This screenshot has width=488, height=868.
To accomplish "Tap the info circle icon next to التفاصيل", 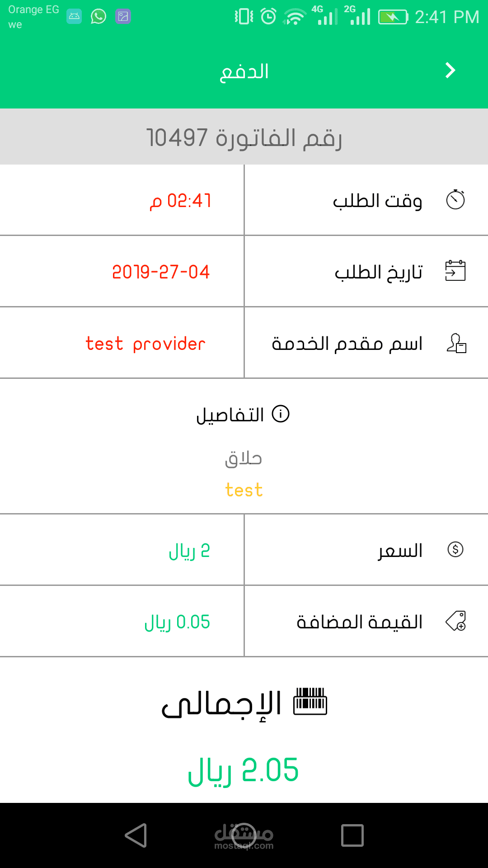I will [x=280, y=414].
